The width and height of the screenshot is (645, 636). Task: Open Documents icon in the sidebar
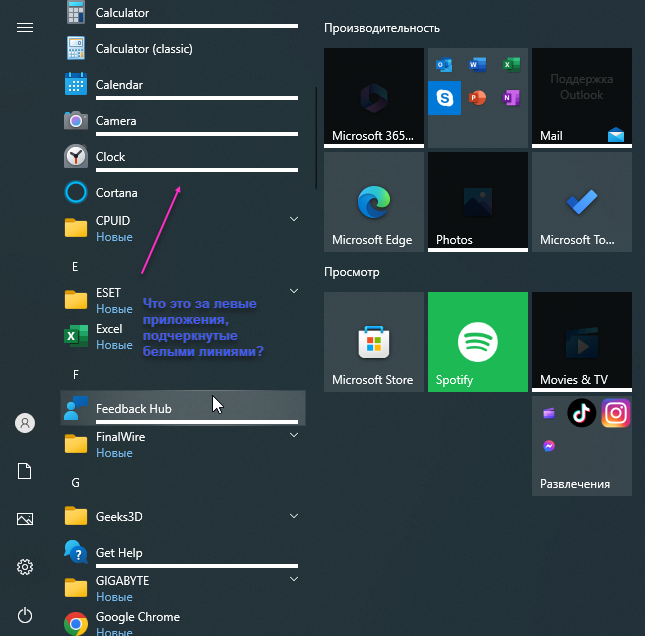click(x=25, y=471)
